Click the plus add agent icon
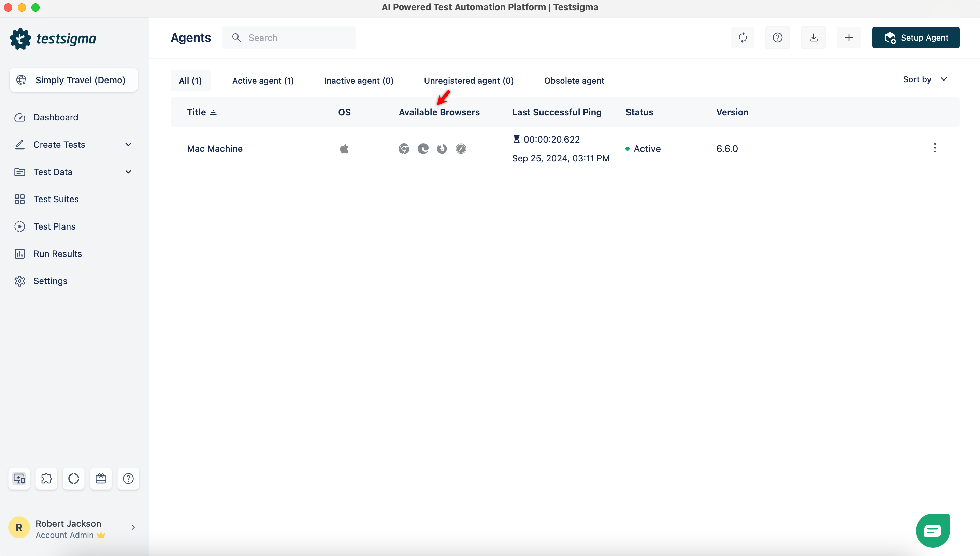This screenshot has height=556, width=980. (x=849, y=38)
